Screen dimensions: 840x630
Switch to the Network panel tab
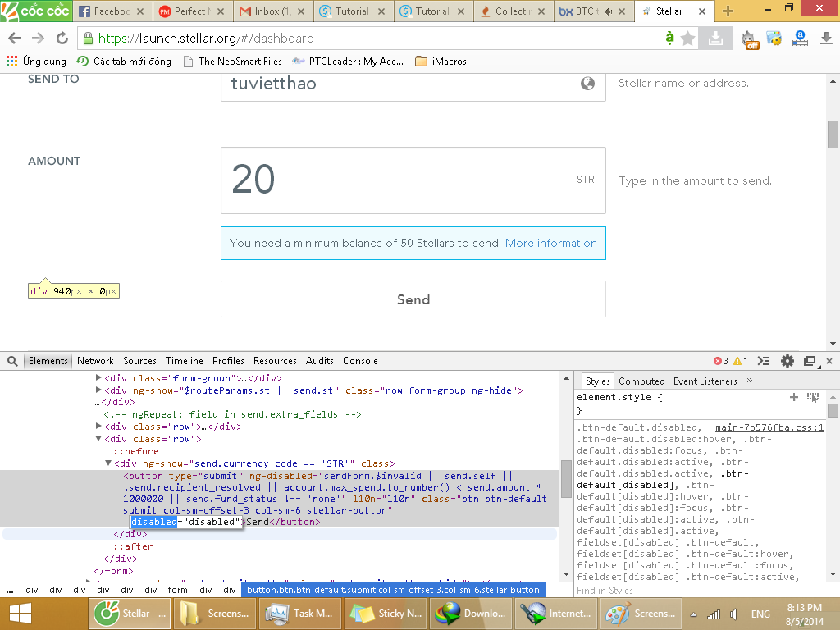[95, 361]
